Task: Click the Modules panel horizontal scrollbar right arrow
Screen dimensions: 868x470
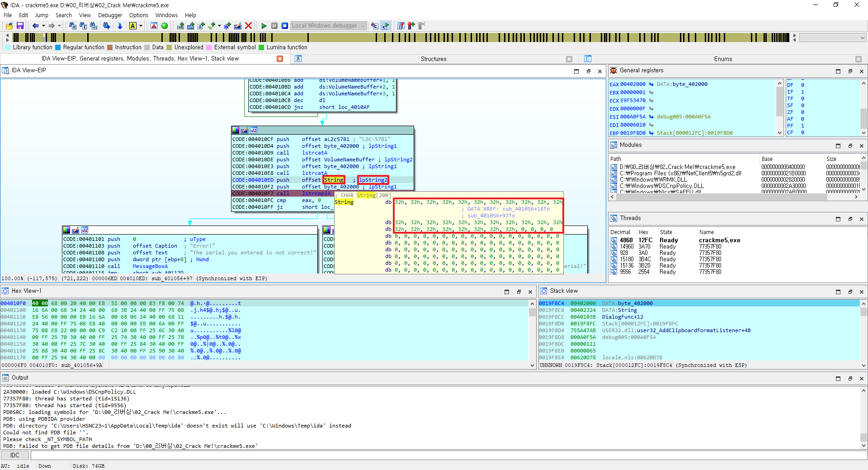Action: pos(856,197)
